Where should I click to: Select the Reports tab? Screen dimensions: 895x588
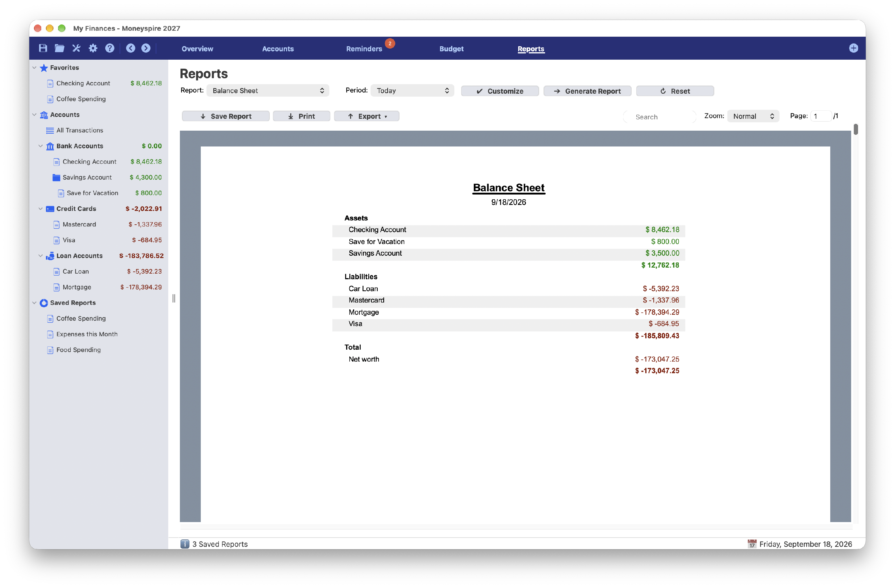point(531,49)
